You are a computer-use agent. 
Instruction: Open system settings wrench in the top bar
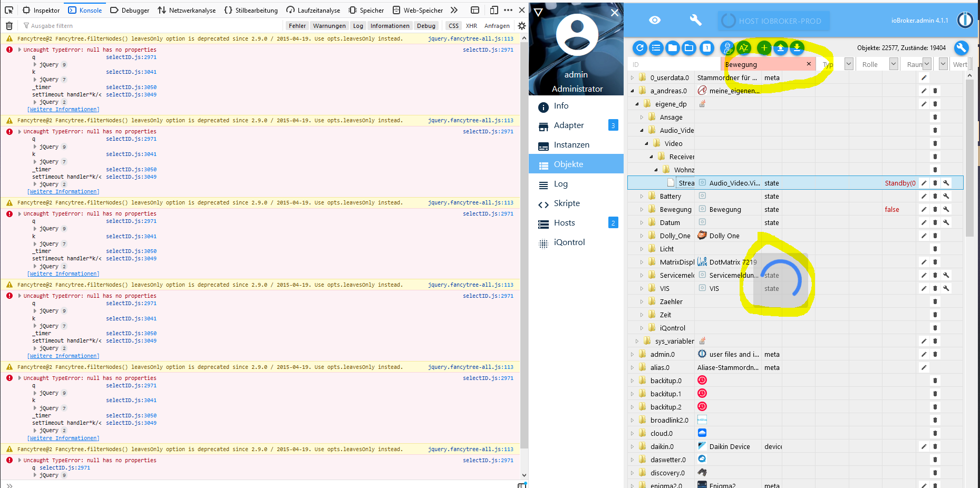(695, 20)
